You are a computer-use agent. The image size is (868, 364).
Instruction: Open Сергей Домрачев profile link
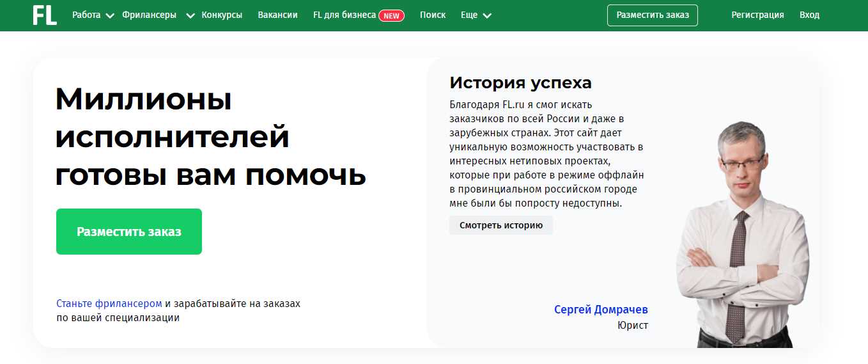pos(601,310)
